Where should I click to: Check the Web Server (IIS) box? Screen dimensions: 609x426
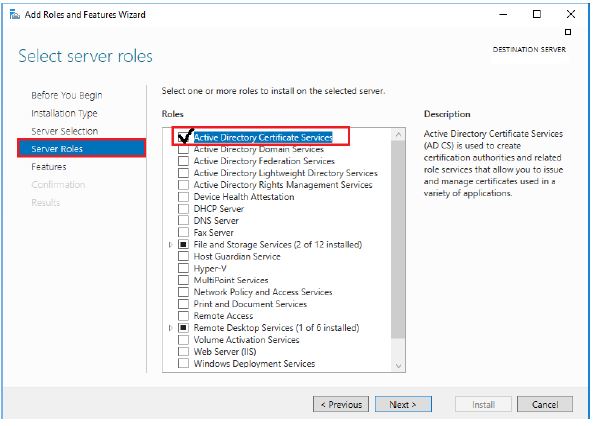(x=183, y=351)
